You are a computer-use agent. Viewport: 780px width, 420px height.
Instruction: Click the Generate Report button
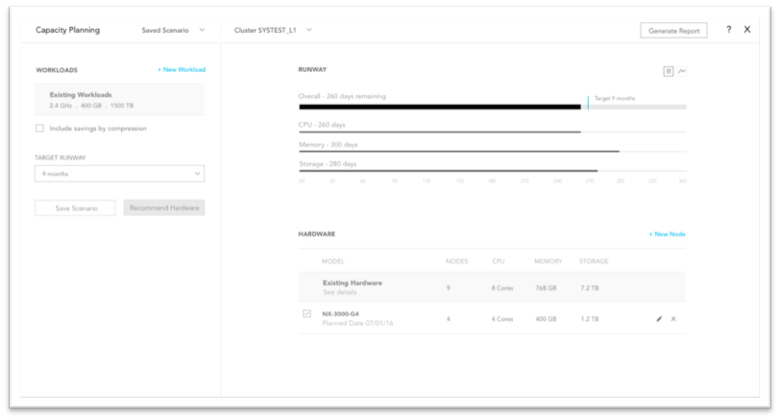coord(673,31)
